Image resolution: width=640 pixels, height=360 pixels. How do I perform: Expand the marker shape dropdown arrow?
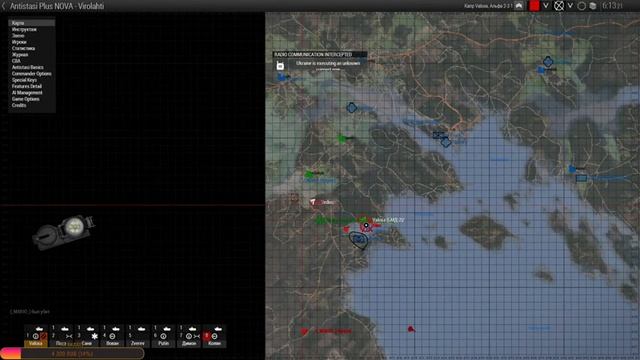[570, 6]
